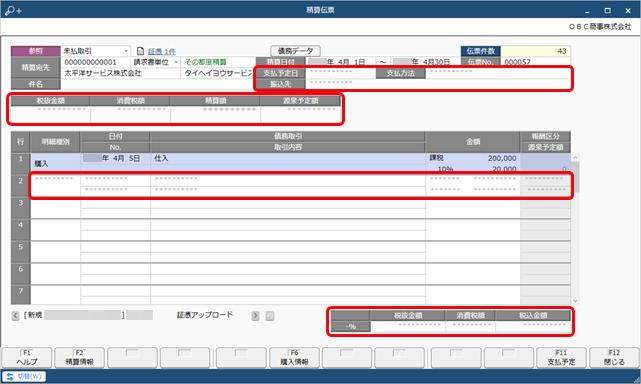Click previous arrow next to 新規
This screenshot has width=641, height=384.
(x=16, y=315)
